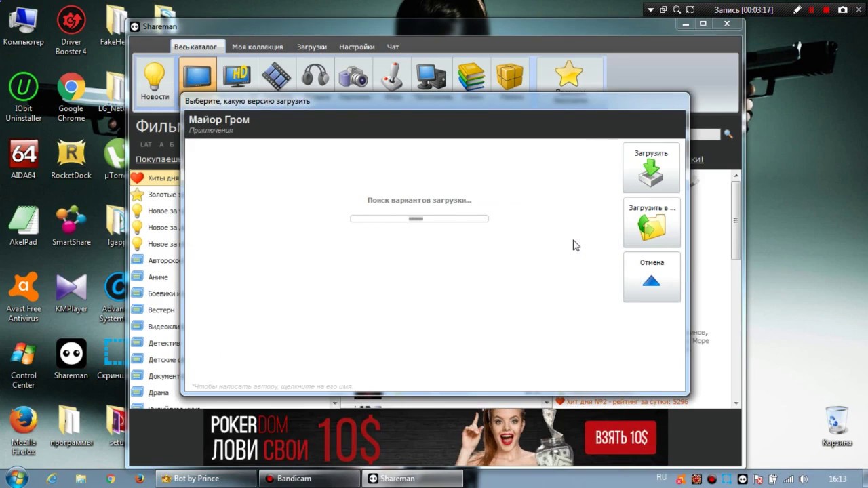The height and width of the screenshot is (488, 868).
Task: Switch to Bandicam taskbar window
Action: tap(309, 479)
